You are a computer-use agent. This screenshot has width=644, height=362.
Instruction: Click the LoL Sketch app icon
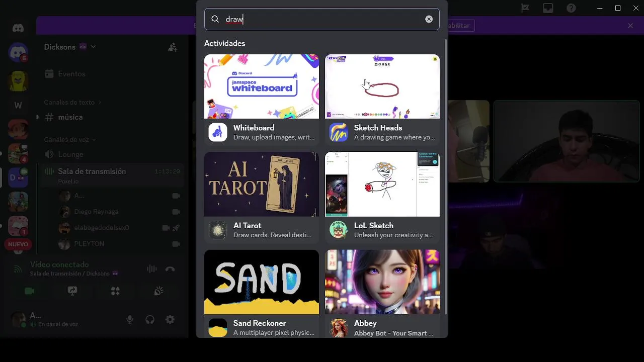pyautogui.click(x=339, y=230)
